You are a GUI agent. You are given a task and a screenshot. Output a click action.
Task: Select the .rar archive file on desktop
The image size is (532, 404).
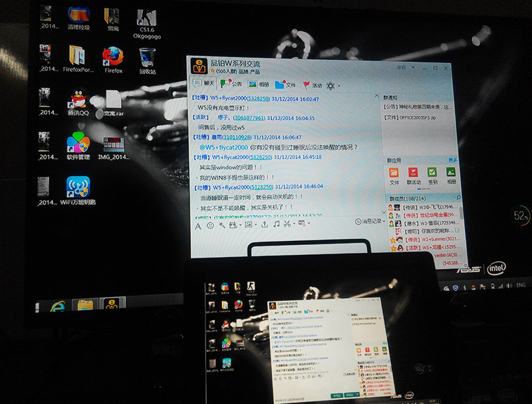click(x=114, y=104)
